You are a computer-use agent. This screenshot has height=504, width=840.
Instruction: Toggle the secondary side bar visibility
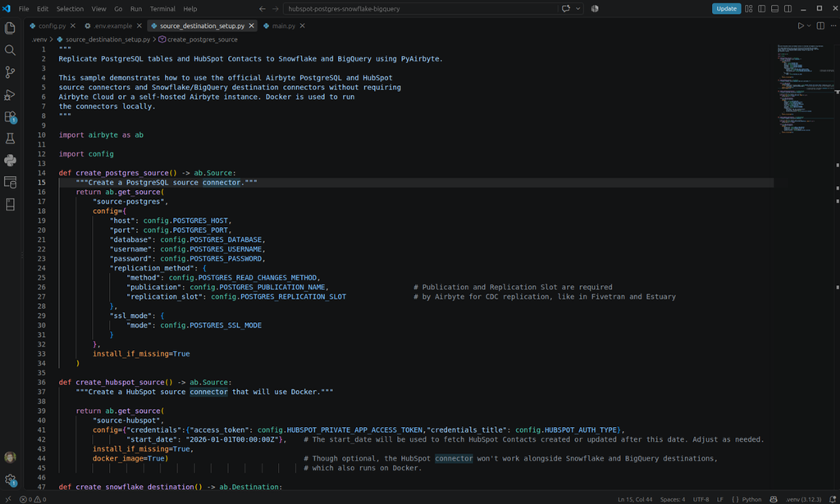click(x=787, y=8)
